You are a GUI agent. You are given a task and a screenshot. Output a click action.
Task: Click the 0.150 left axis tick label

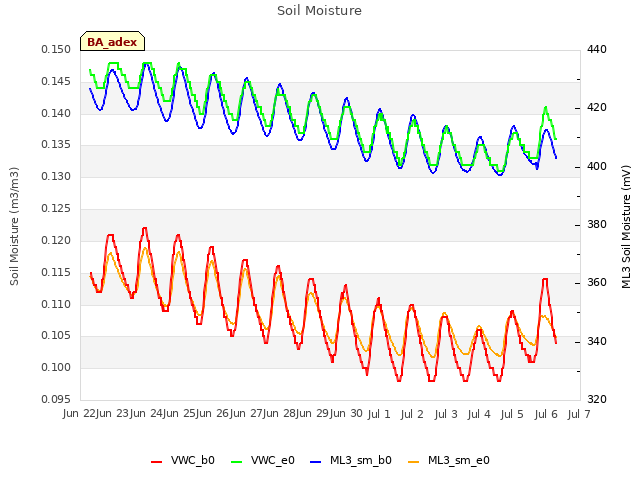coord(56,49)
